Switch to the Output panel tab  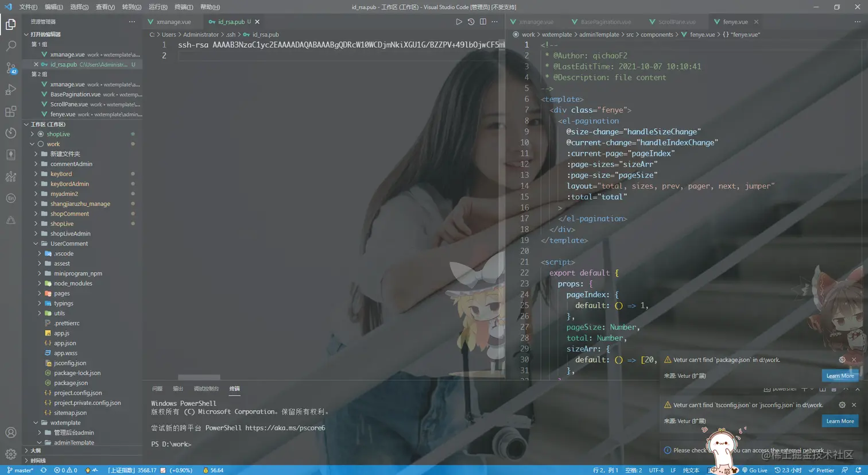tap(178, 389)
